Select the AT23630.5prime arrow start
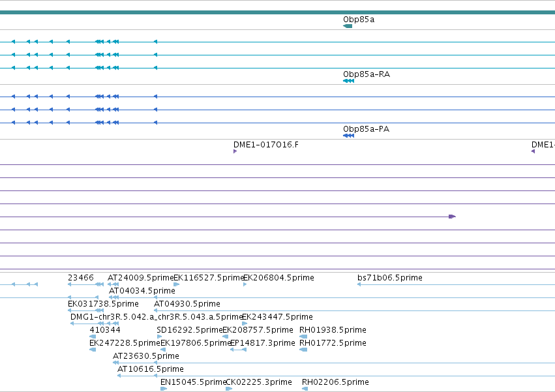 tap(115, 363)
